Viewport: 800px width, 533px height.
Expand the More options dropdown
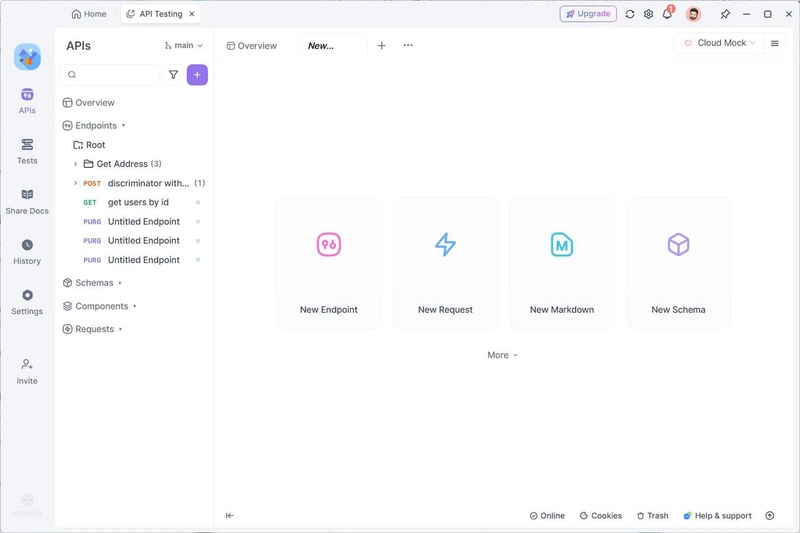pyautogui.click(x=502, y=355)
